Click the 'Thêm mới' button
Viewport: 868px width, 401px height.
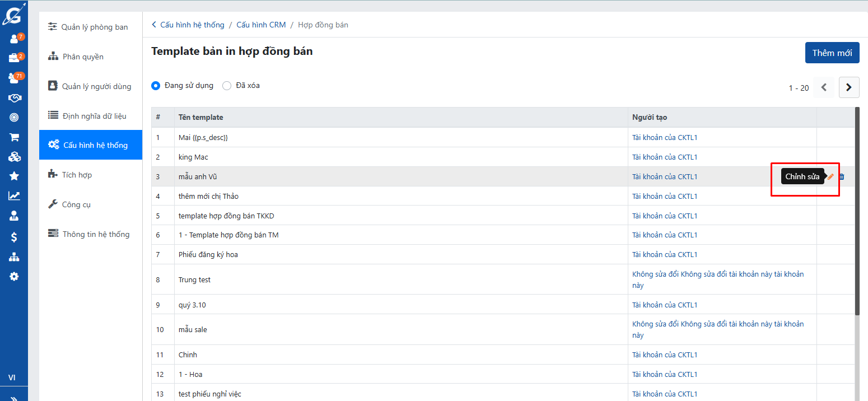pyautogui.click(x=832, y=53)
